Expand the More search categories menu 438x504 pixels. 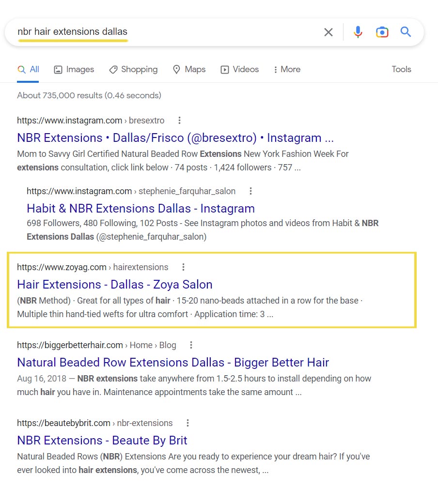pos(287,69)
